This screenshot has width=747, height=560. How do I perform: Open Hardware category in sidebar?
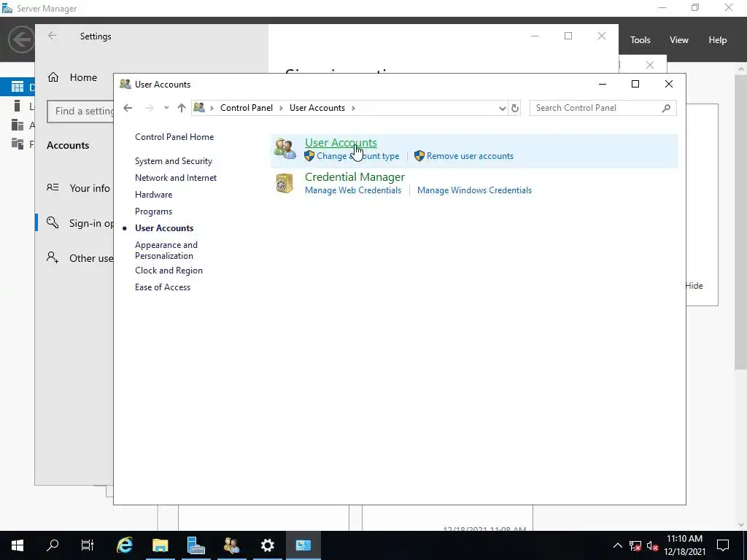coord(153,194)
